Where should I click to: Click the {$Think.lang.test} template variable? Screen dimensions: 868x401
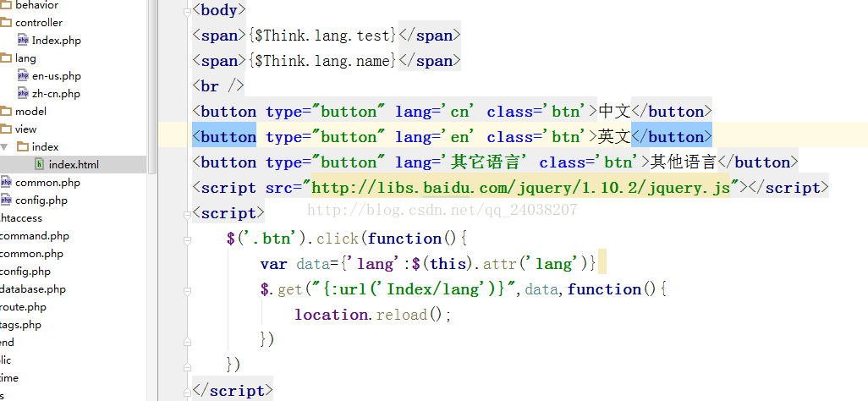point(322,36)
